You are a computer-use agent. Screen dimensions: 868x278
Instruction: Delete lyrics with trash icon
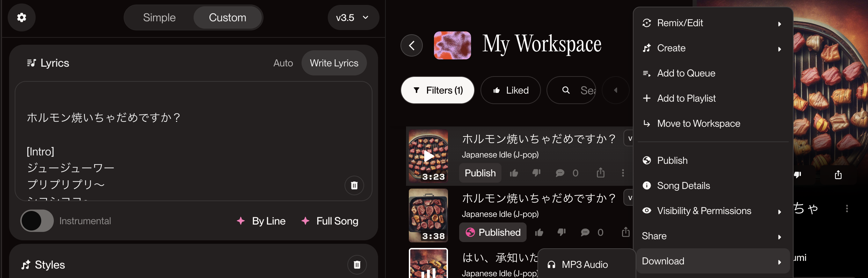tap(354, 185)
